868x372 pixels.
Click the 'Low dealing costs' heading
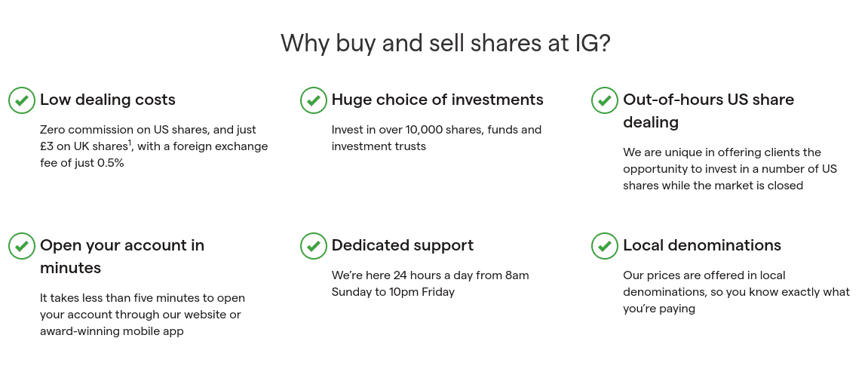107,100
